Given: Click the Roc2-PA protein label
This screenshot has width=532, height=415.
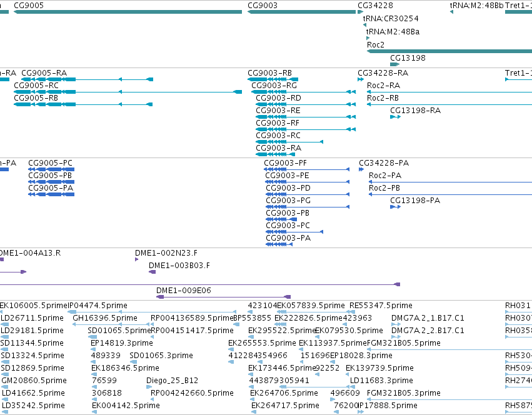Looking at the screenshot, I should (384, 176).
